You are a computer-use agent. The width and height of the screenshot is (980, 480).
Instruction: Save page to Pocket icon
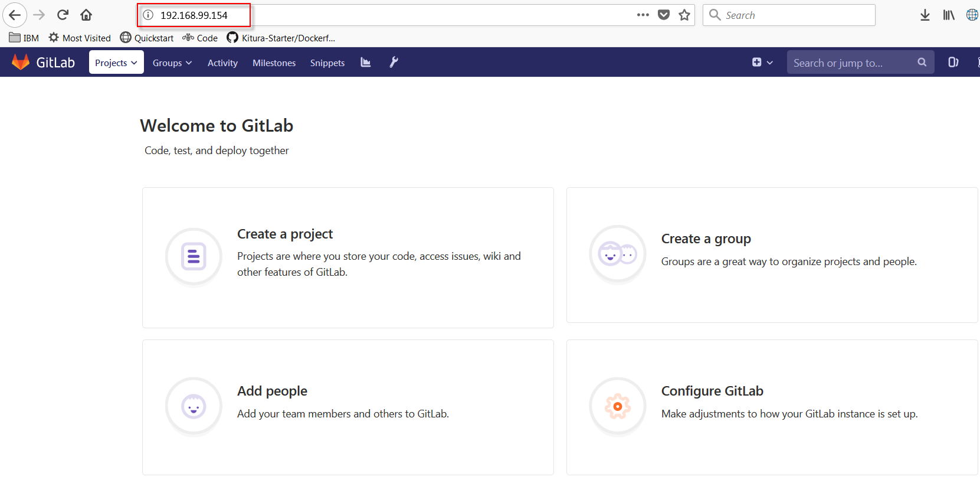pyautogui.click(x=664, y=15)
